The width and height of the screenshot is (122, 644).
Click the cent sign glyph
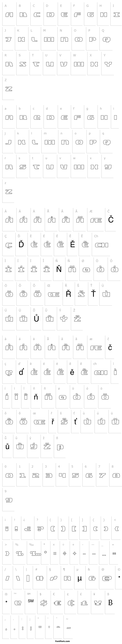tap(71, 603)
